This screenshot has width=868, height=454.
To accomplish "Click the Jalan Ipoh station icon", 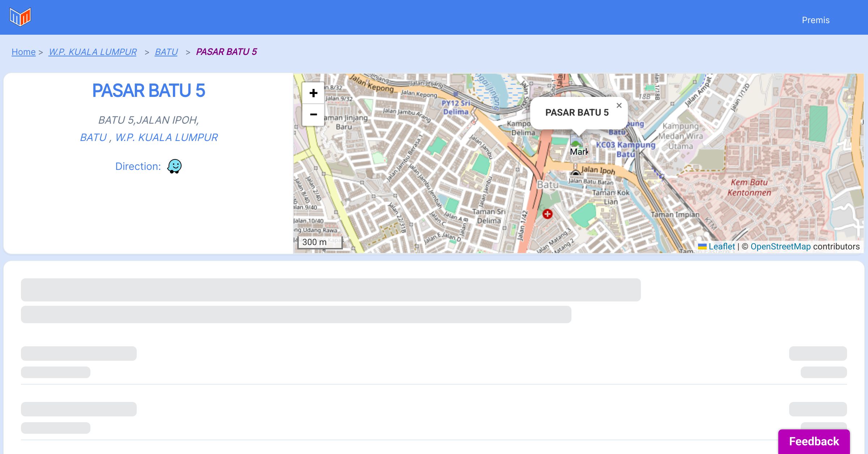I will click(x=575, y=173).
